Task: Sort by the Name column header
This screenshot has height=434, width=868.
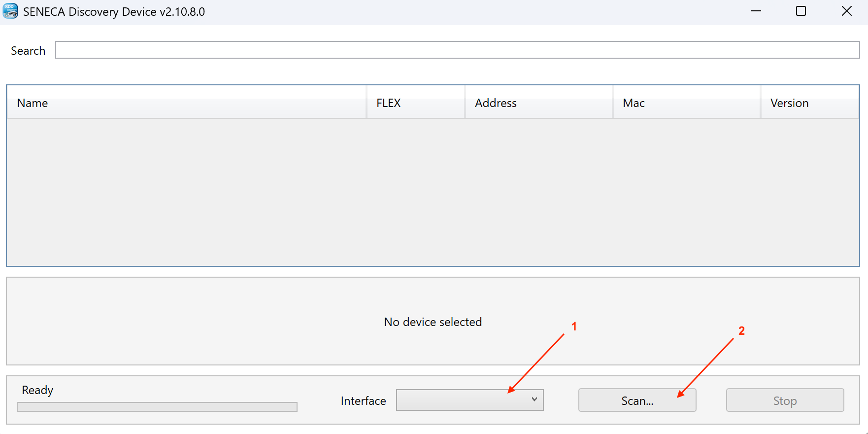Action: click(x=187, y=103)
